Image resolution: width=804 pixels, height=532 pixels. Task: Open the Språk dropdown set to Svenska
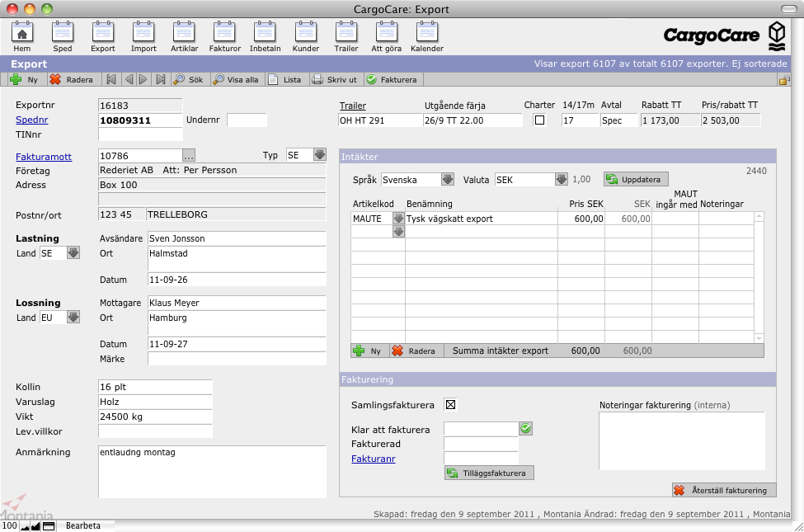click(447, 180)
